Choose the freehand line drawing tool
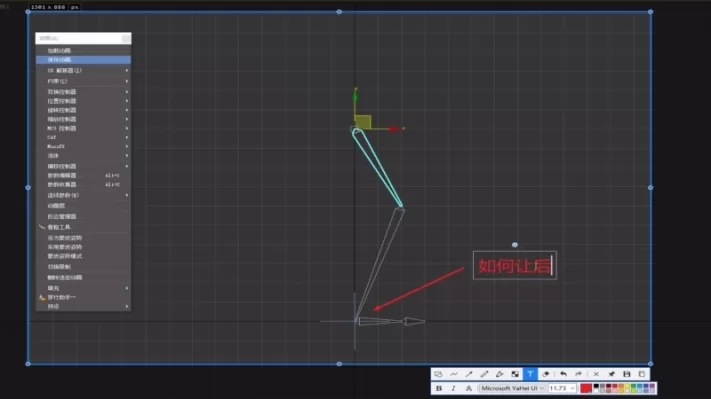Image resolution: width=711 pixels, height=399 pixels. point(453,374)
